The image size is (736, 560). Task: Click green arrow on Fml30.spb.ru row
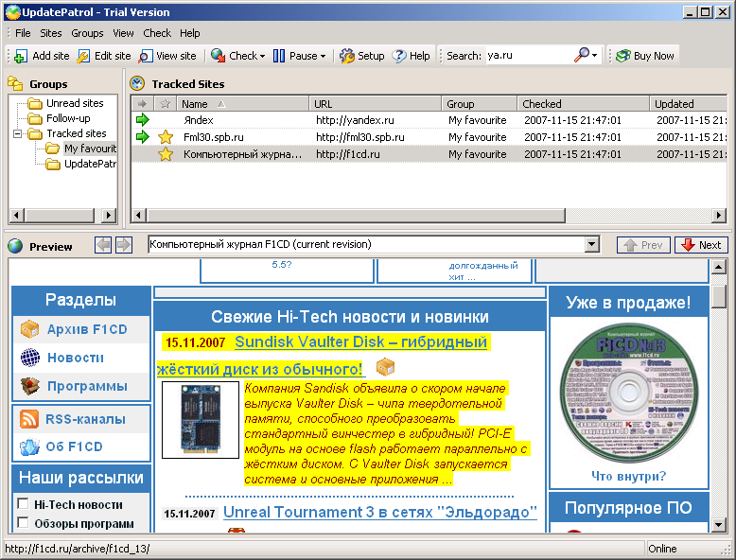[142, 137]
